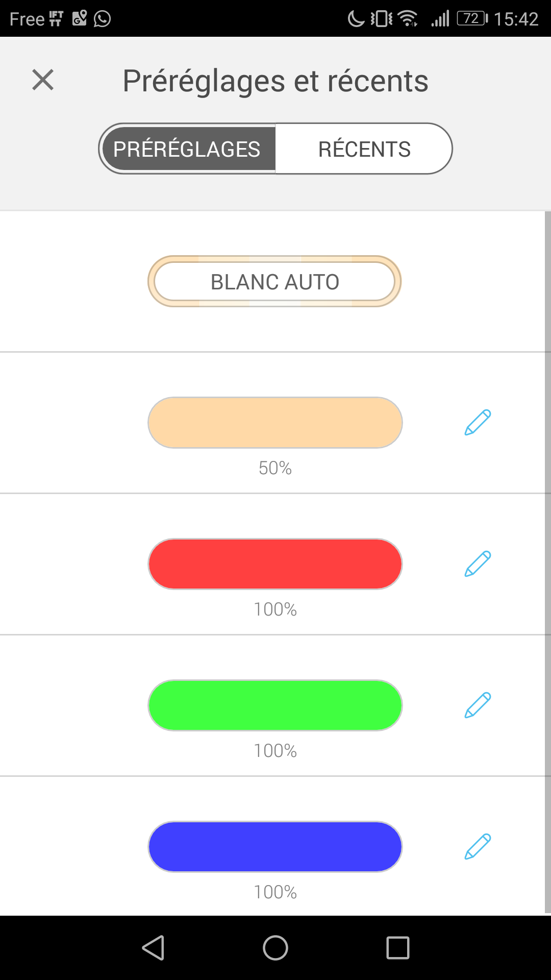Tap the WhatsApp notification icon
This screenshot has width=551, height=980.
pos(102,19)
